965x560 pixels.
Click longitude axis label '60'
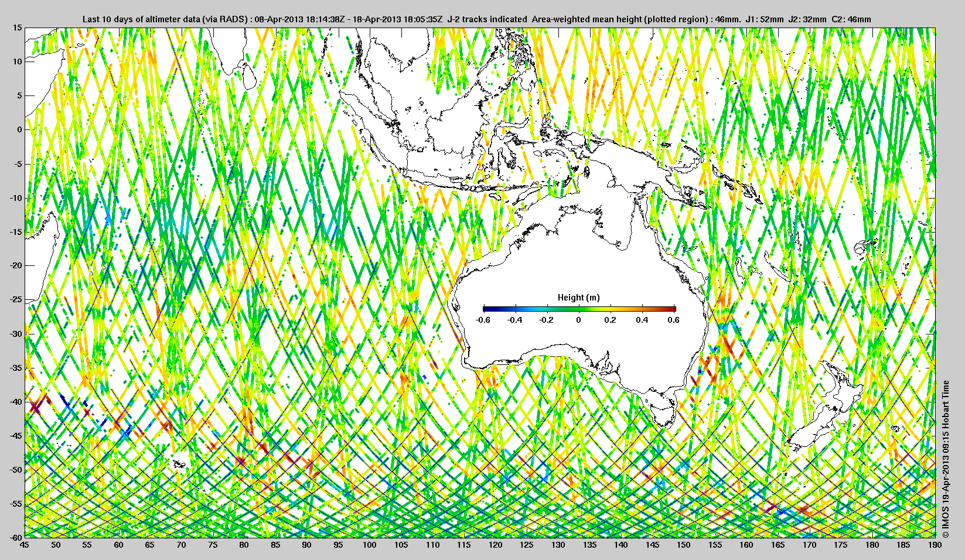pos(118,545)
